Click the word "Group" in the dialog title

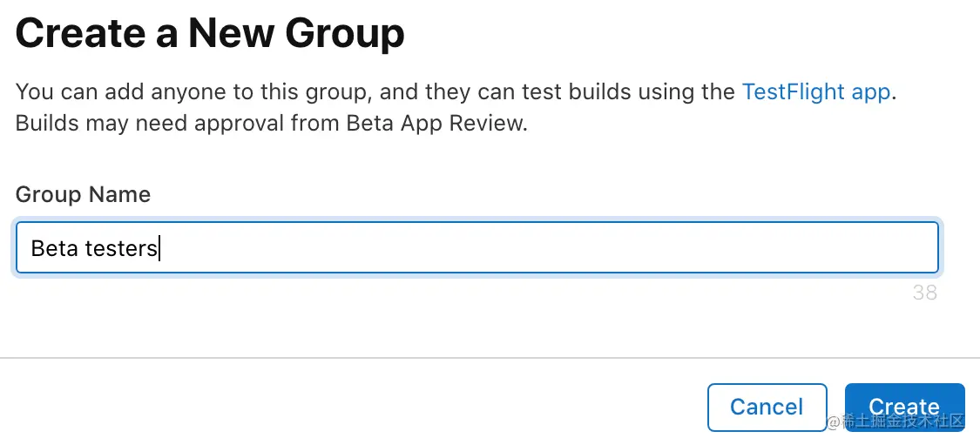click(x=345, y=33)
